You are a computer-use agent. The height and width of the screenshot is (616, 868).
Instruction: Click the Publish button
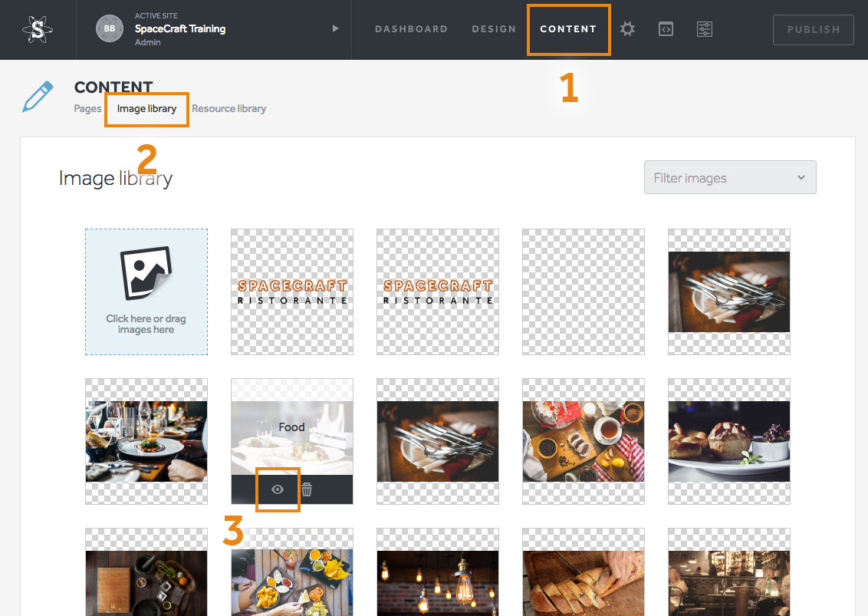coord(814,29)
